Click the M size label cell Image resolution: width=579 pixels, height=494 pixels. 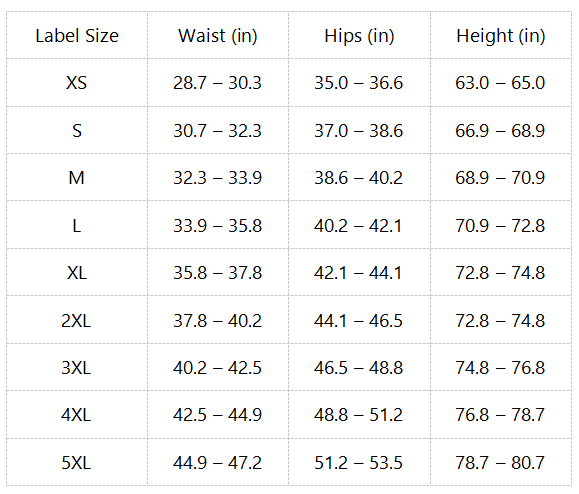tap(77, 178)
